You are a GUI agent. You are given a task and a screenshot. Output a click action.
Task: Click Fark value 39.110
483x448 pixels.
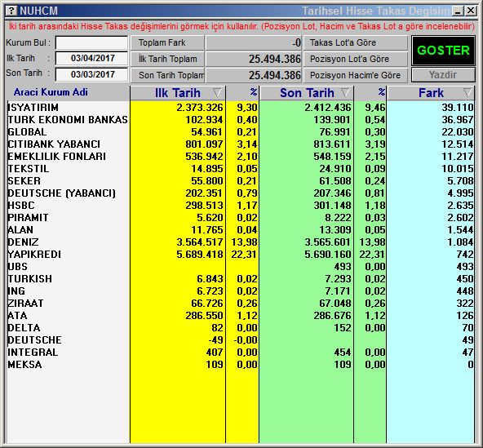click(458, 108)
